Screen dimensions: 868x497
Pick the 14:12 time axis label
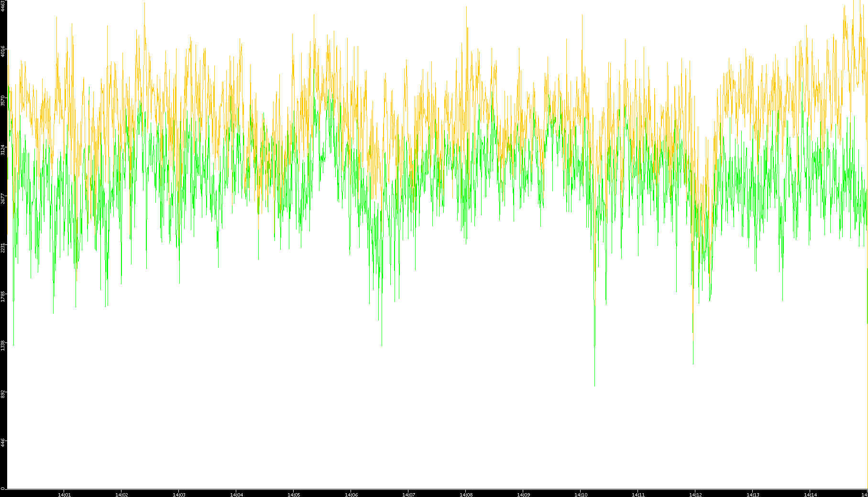tap(695, 495)
